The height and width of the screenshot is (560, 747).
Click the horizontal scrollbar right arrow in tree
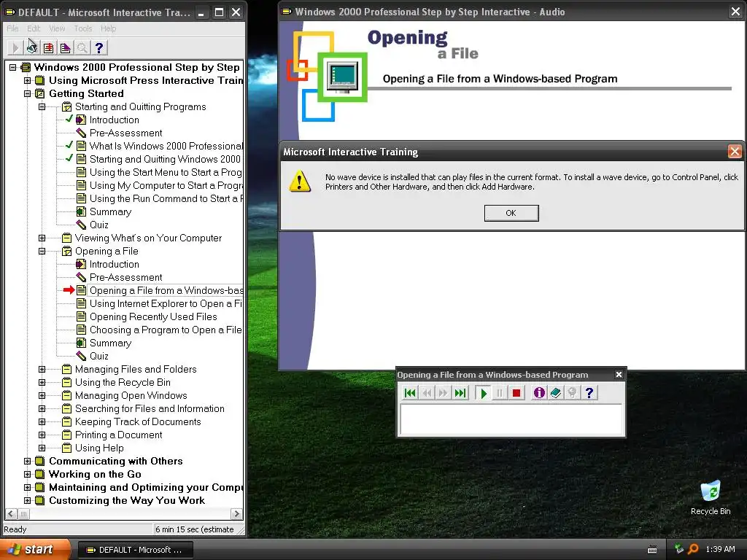[x=236, y=514]
